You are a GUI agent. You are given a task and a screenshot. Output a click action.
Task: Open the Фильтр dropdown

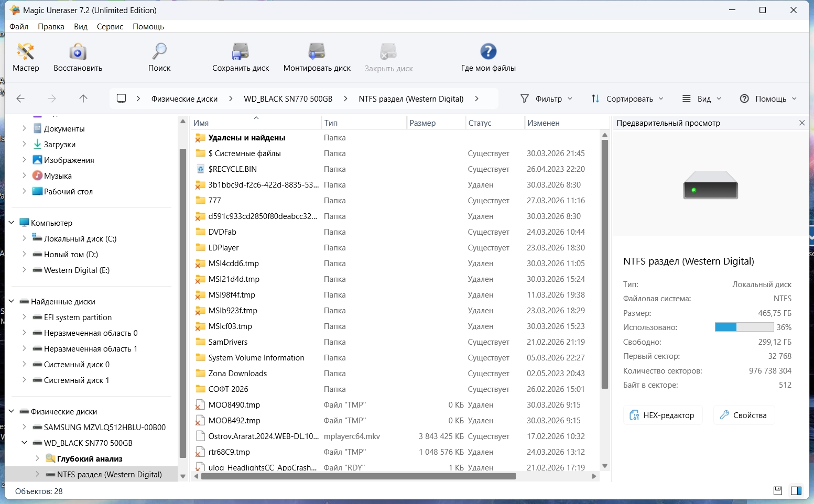click(546, 98)
